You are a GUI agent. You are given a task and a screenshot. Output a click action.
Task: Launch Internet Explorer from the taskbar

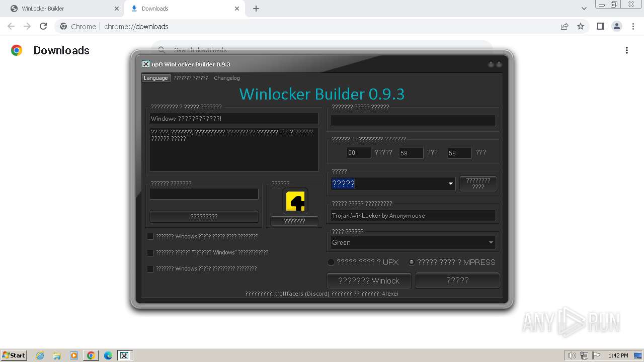[40, 355]
